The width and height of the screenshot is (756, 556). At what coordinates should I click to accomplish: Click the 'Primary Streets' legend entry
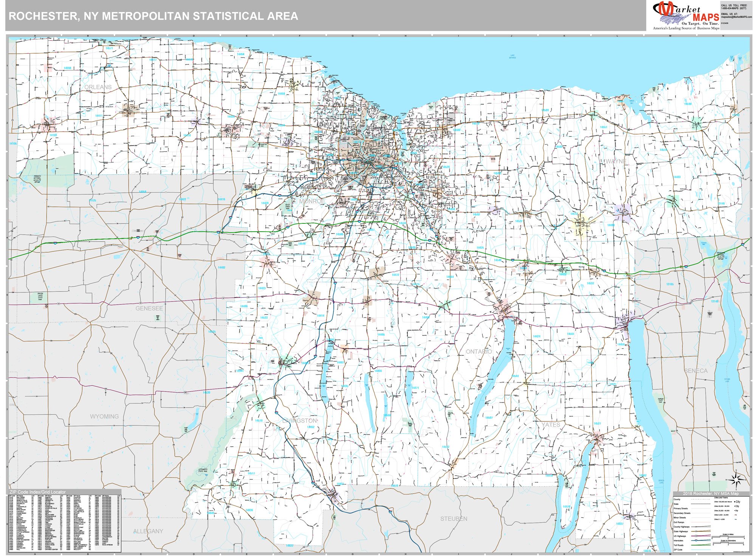(x=681, y=508)
